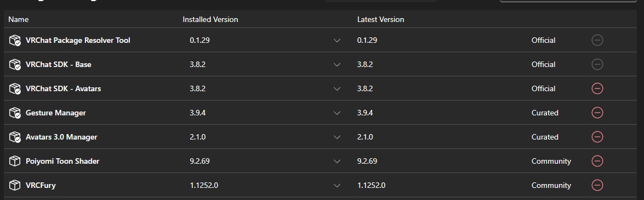Click the VRCFury package icon
Viewport: 644px width, 200px height.
point(15,185)
